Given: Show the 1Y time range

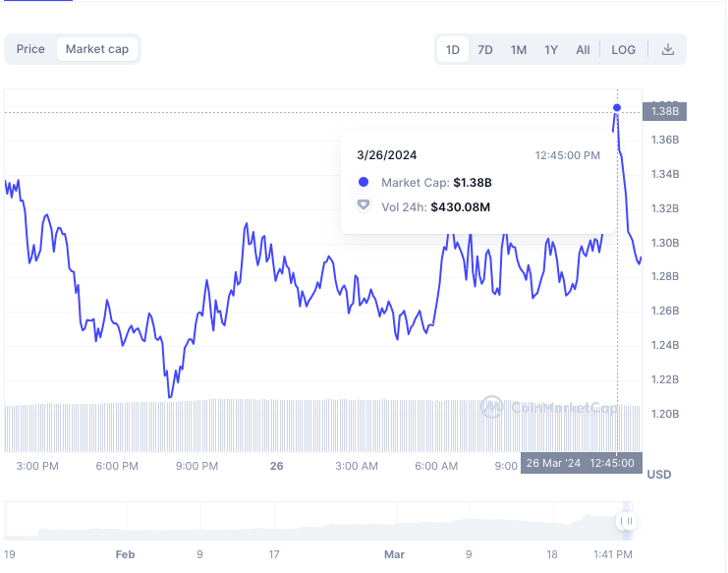Looking at the screenshot, I should tap(551, 50).
